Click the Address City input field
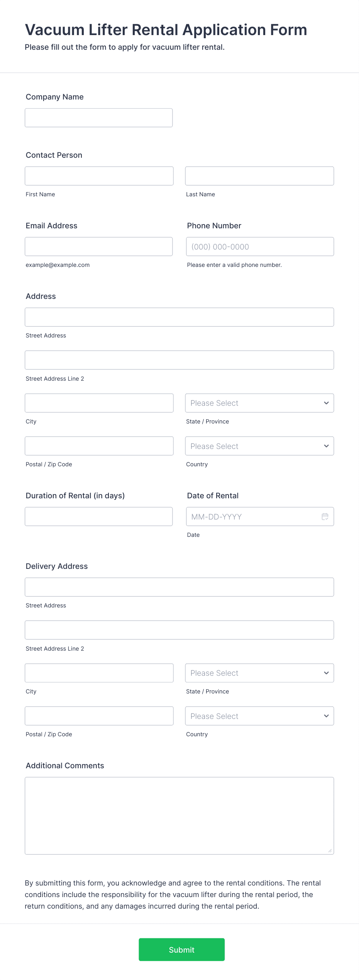The height and width of the screenshot is (980, 359). tap(99, 403)
